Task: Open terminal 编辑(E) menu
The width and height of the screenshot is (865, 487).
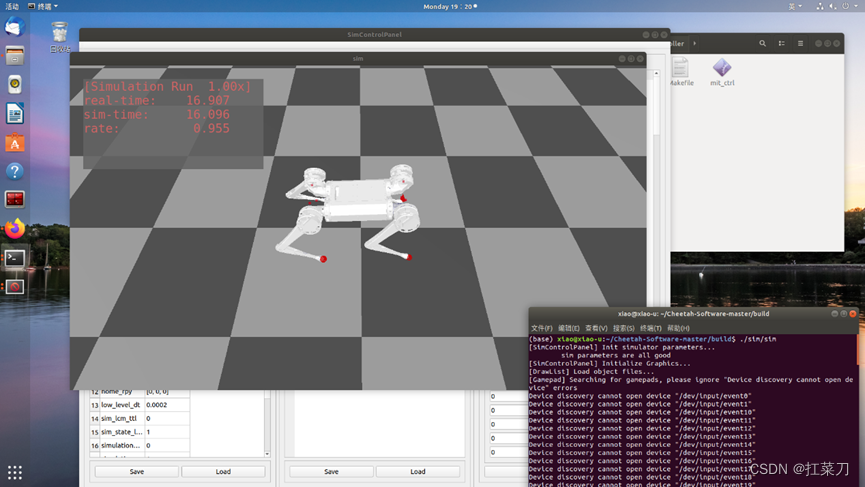Action: [x=568, y=328]
